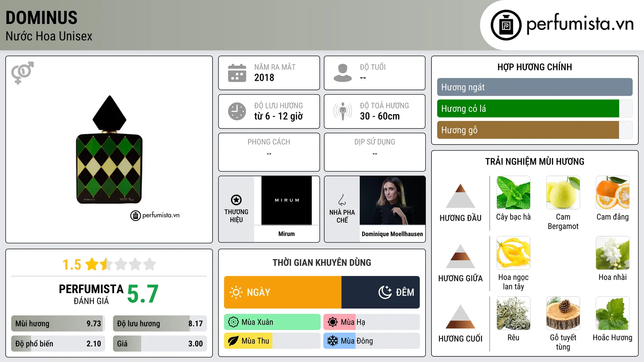Click the perfumista.vn logo bottle icon

tap(506, 25)
